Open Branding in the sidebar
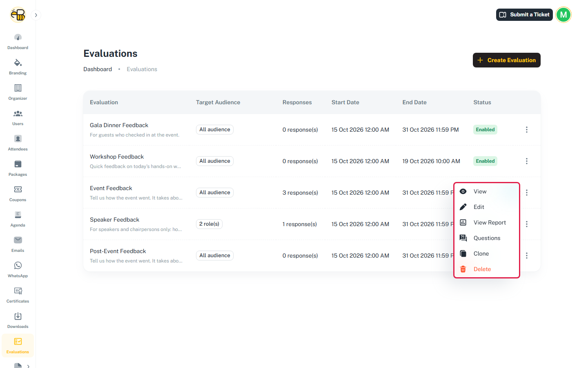Image resolution: width=588 pixels, height=368 pixels. pos(18,67)
